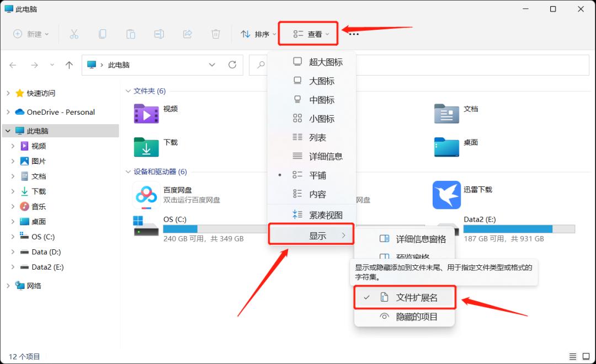Click the Copy icon in the toolbar
The height and width of the screenshot is (364, 596).
(103, 34)
